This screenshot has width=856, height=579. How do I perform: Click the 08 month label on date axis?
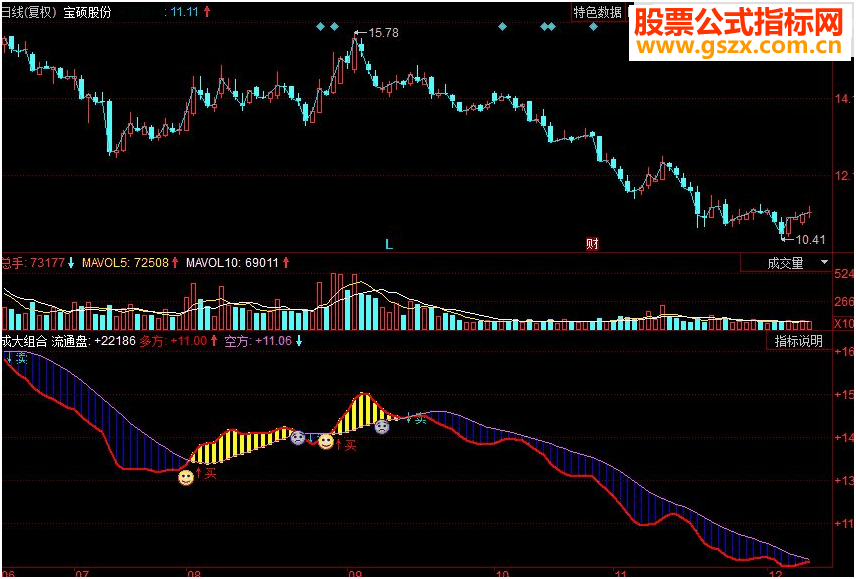[x=194, y=574]
